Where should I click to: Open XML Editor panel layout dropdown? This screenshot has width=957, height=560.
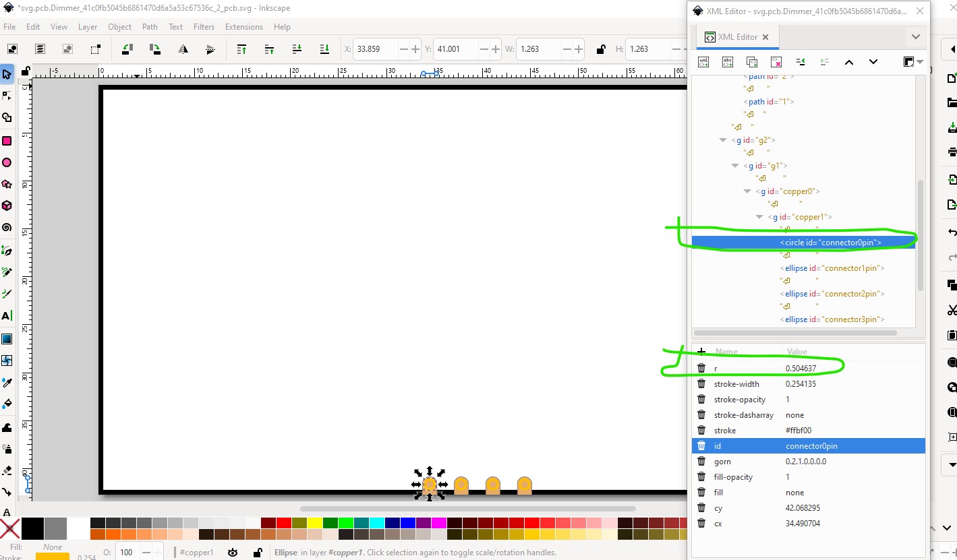912,62
